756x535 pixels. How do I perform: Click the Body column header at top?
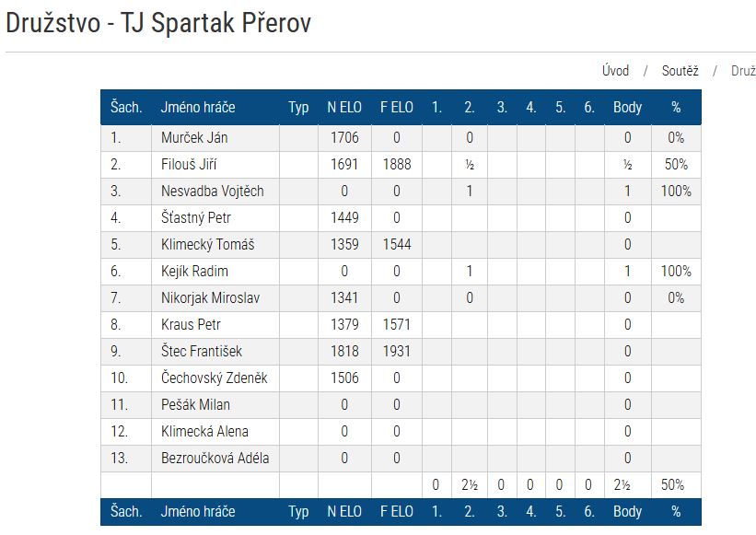(627, 107)
